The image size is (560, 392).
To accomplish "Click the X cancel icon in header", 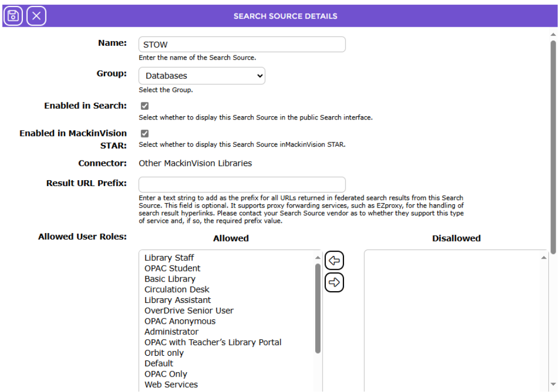I will (x=36, y=15).
